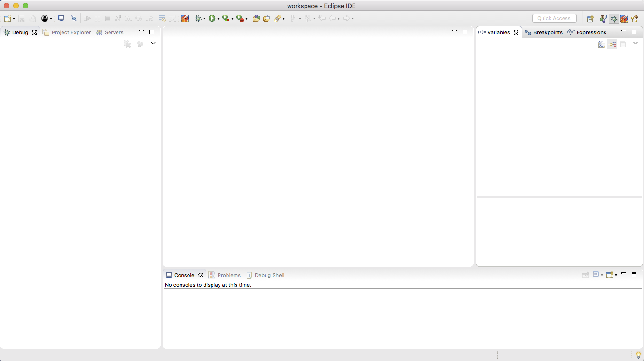Toggle Use Step Filters icon
644x361 pixels.
coord(173,18)
